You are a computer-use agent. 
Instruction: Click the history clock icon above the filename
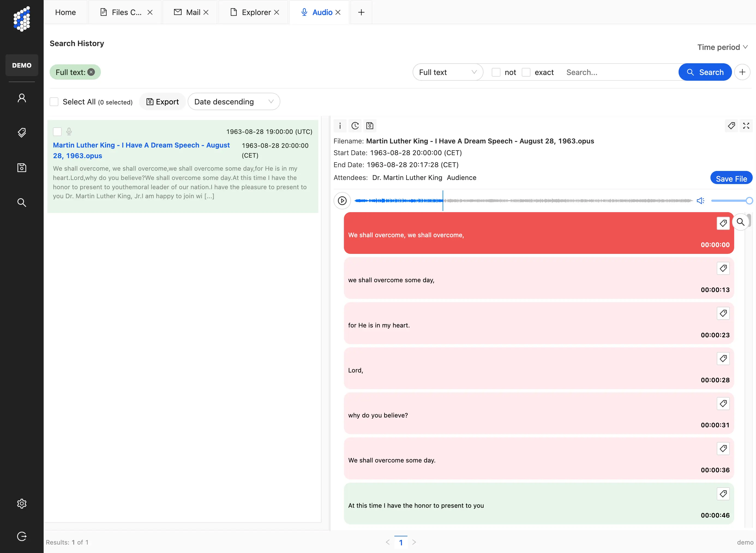pyautogui.click(x=355, y=126)
